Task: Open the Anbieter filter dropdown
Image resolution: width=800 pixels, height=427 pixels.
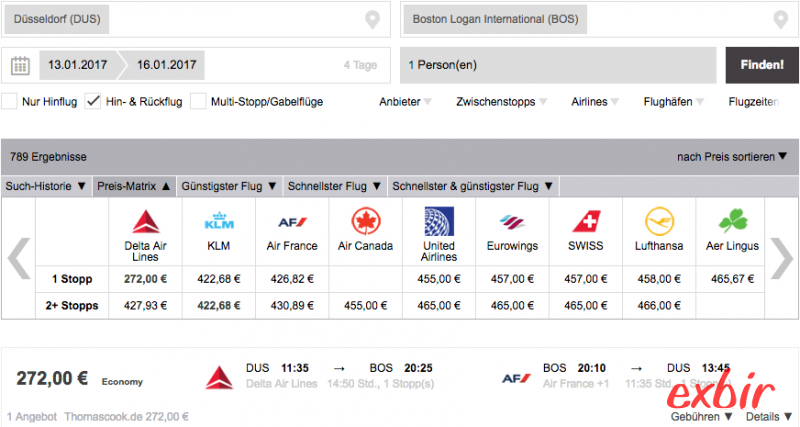Action: point(405,102)
